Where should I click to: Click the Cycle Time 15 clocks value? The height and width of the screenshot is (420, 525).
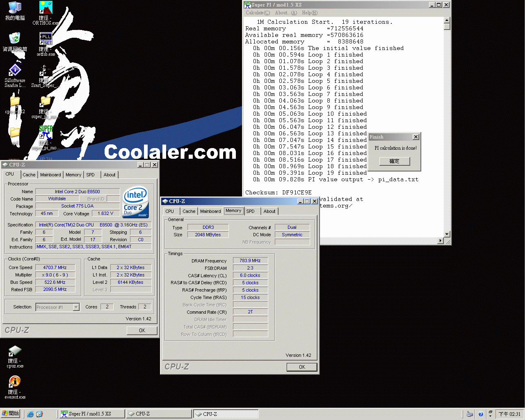[250, 297]
